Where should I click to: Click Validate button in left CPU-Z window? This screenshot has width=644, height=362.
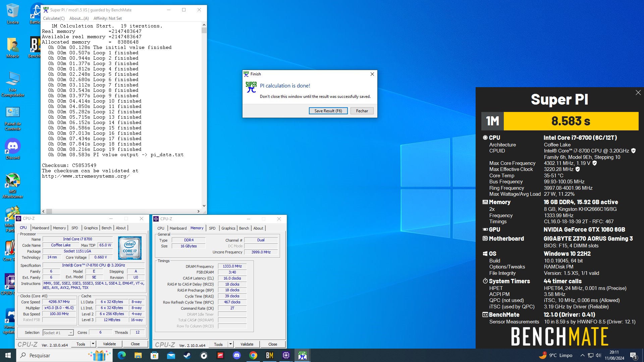click(109, 344)
